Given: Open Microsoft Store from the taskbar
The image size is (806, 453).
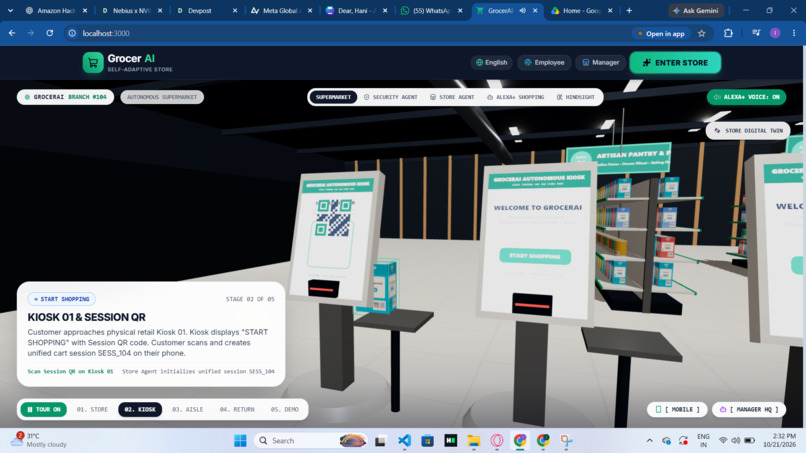Looking at the screenshot, I should (x=427, y=441).
